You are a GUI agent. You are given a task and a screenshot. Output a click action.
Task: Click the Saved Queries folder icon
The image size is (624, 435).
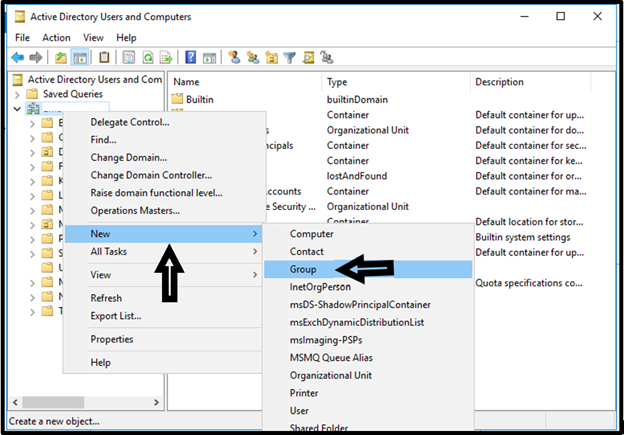(x=32, y=94)
